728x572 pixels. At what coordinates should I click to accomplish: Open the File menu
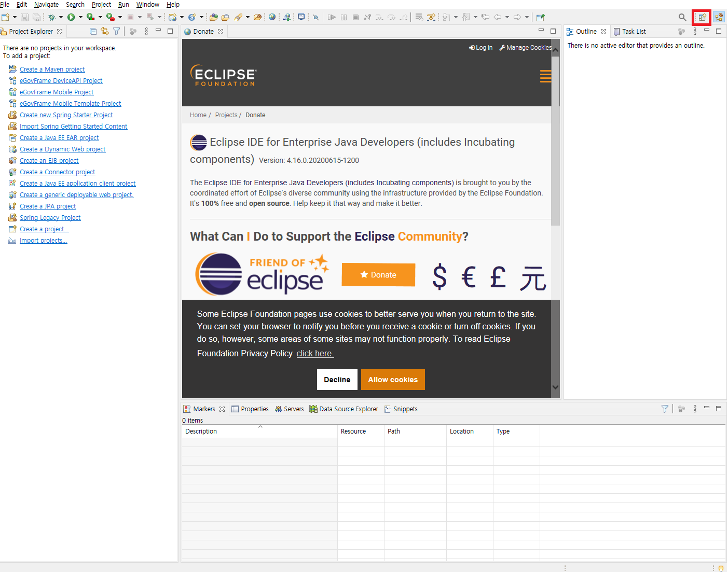pyautogui.click(x=5, y=4)
